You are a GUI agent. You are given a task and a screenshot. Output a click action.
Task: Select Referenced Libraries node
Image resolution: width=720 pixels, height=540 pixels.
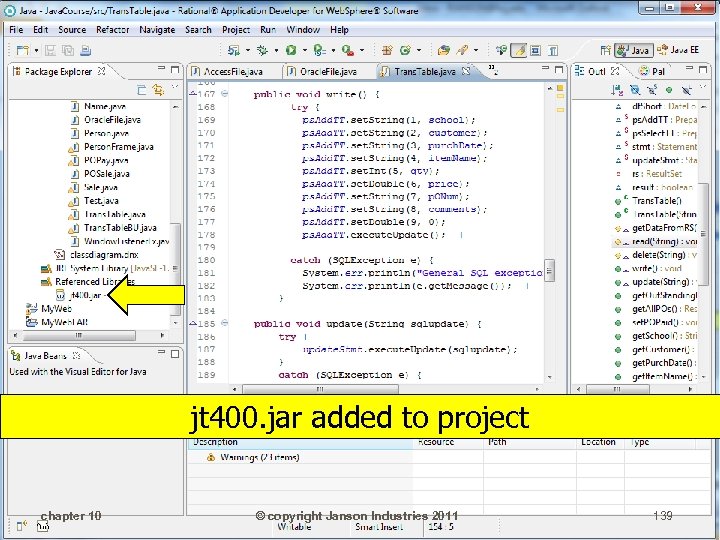[88, 281]
